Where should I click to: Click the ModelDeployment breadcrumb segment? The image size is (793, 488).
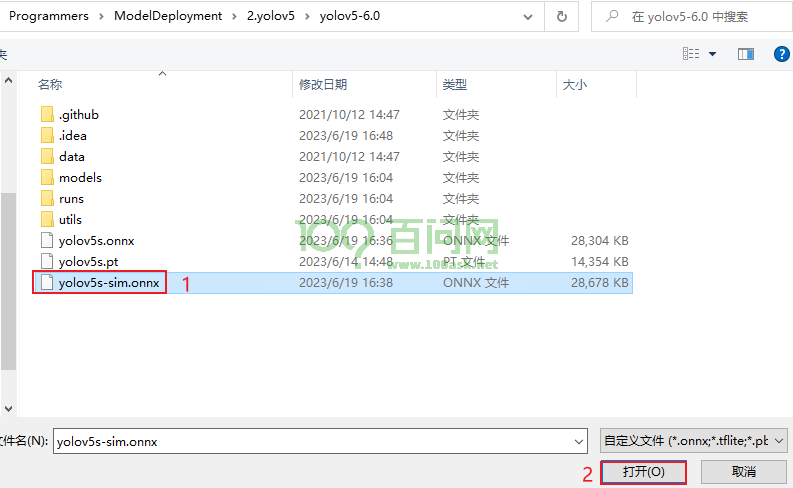168,16
